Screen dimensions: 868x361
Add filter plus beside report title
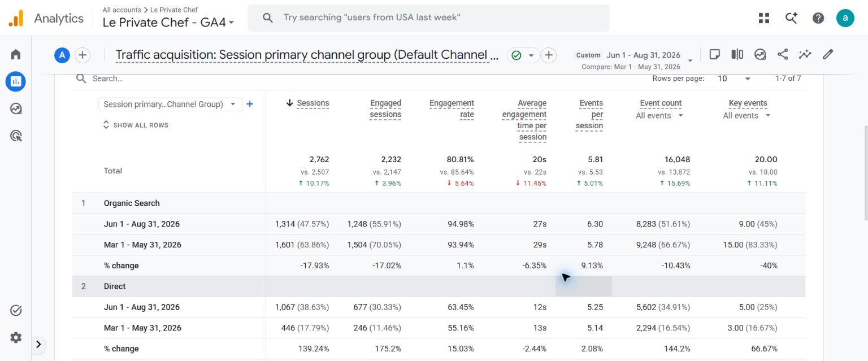[549, 55]
